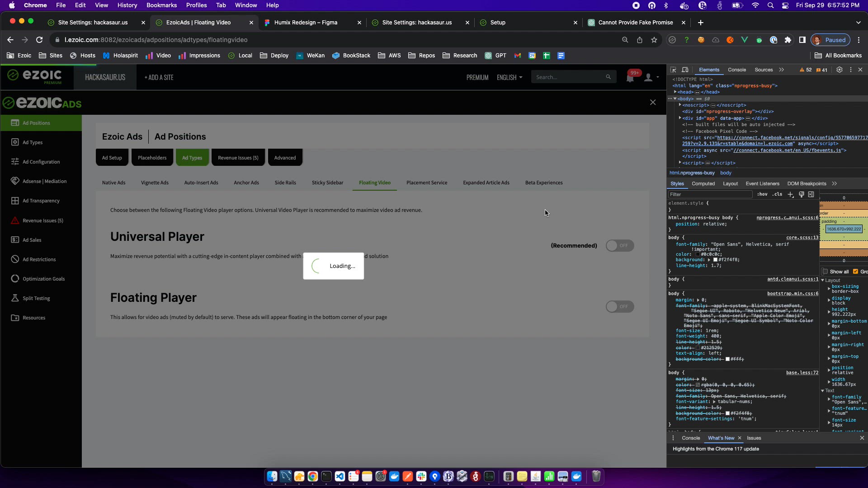Image resolution: width=868 pixels, height=488 pixels.
Task: Open the Ad Positions sidebar item
Action: [x=41, y=123]
